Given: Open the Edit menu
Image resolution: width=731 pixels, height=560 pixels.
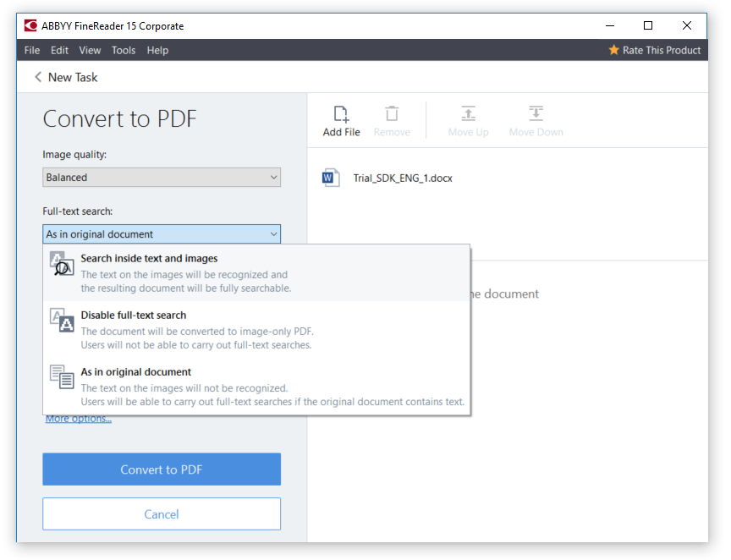Looking at the screenshot, I should click(59, 51).
